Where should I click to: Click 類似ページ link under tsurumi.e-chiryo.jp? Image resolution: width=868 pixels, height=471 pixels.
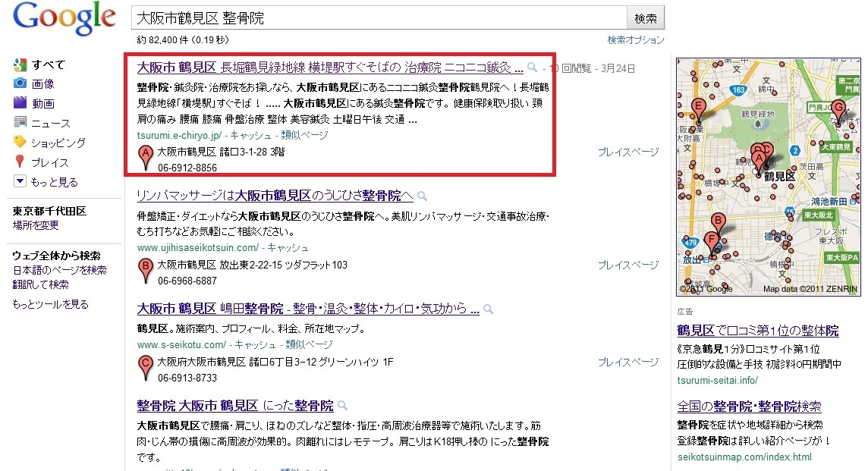pos(304,135)
